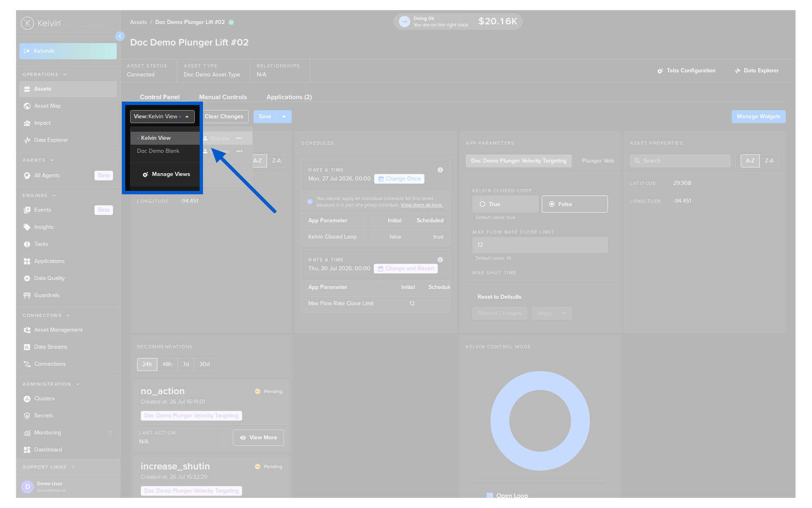
Task: Show recommendations for 7d
Action: tap(186, 364)
